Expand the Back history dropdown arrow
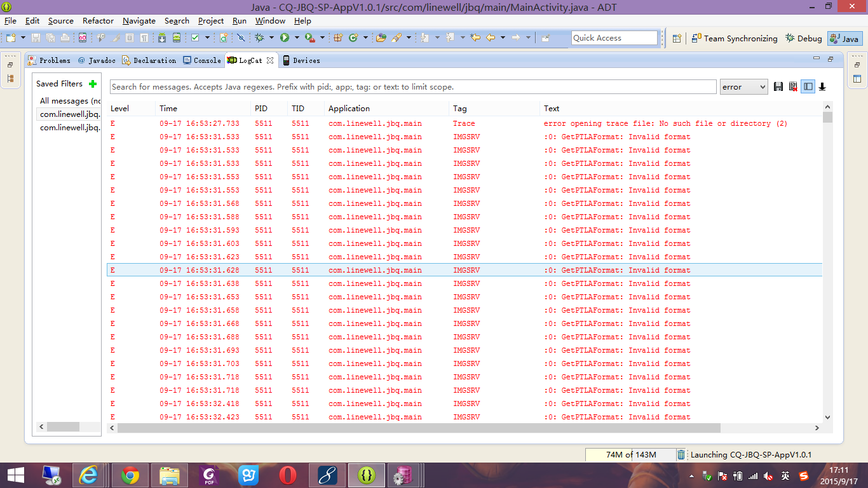Viewport: 868px width, 488px height. pos(503,37)
